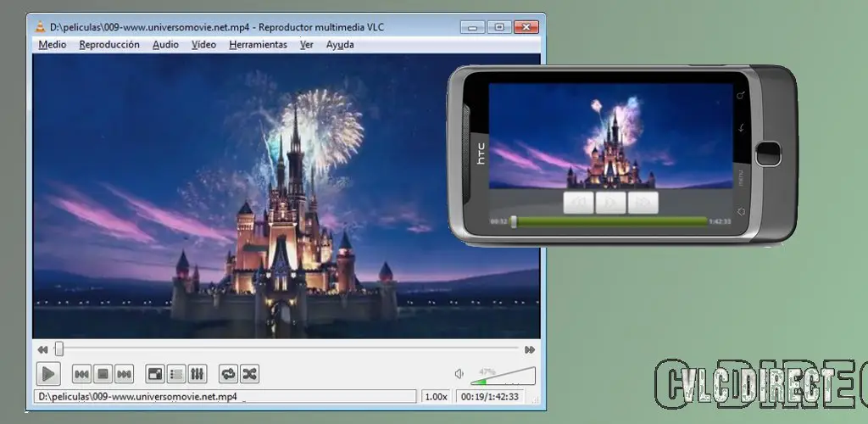Open the Medio menu
868x424 pixels.
(52, 45)
